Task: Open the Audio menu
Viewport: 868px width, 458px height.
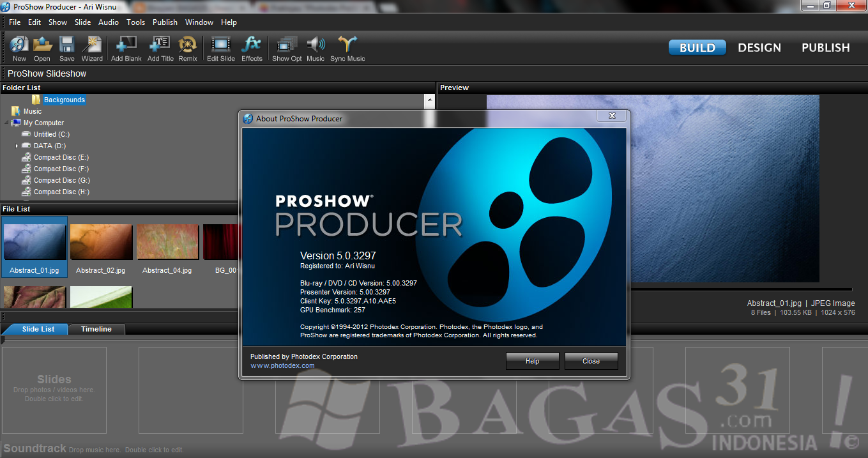Action: click(109, 22)
